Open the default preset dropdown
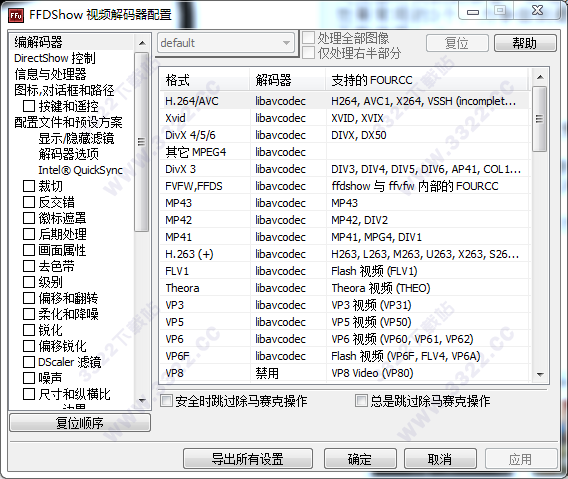The width and height of the screenshot is (568, 479). [x=226, y=43]
